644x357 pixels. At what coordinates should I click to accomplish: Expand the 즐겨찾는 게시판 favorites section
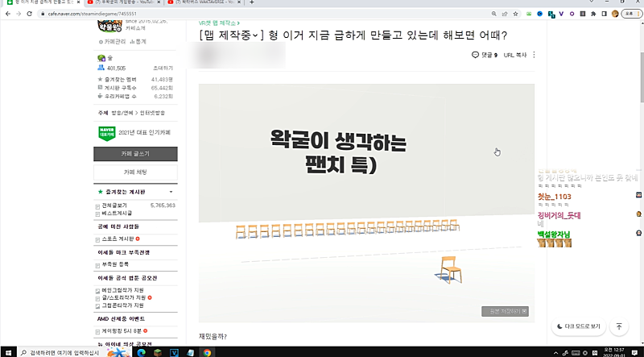171,193
